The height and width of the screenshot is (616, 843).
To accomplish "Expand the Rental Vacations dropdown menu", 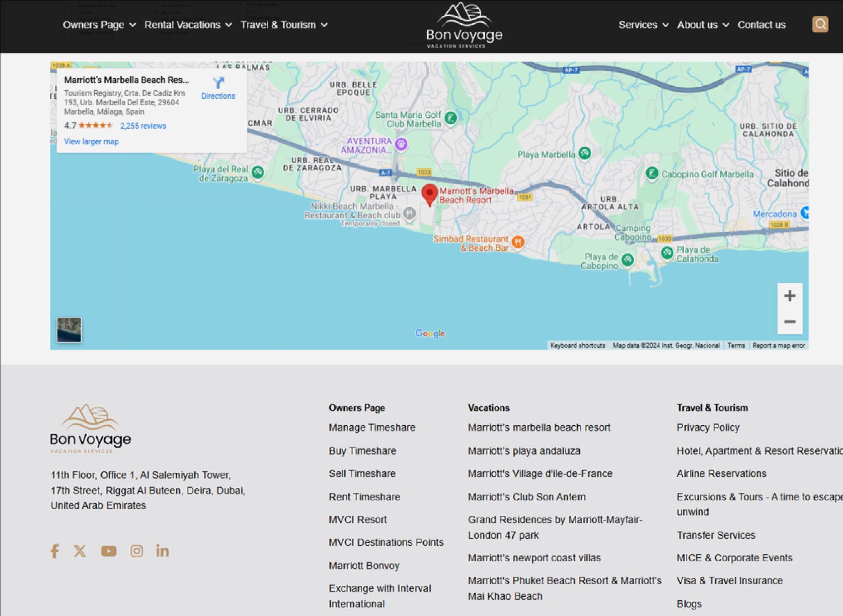I will (x=188, y=25).
